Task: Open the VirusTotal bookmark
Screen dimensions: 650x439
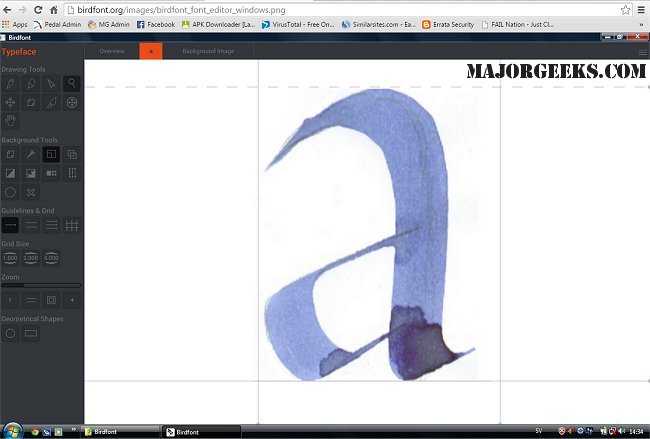Action: 298,24
